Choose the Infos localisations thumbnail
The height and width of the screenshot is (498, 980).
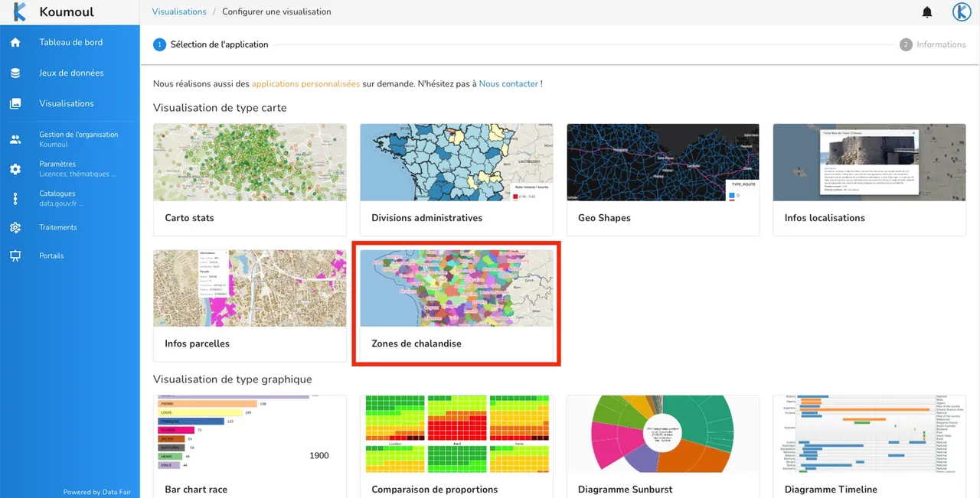(x=869, y=162)
